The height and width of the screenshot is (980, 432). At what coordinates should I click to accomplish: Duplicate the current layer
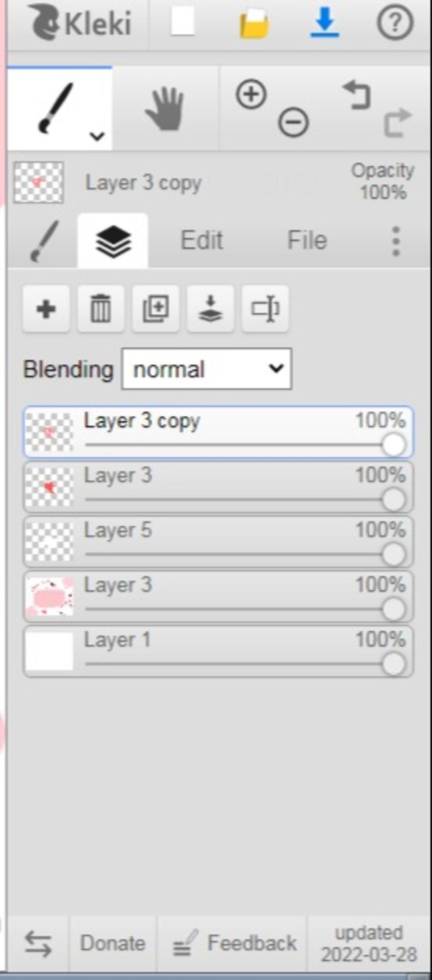click(x=156, y=309)
